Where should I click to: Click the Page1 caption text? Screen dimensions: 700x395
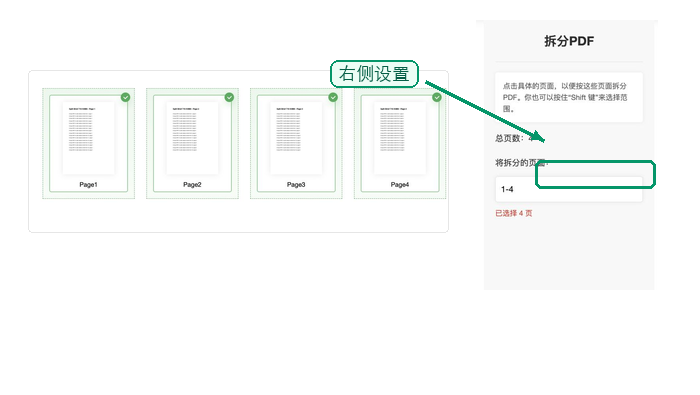(x=88, y=184)
